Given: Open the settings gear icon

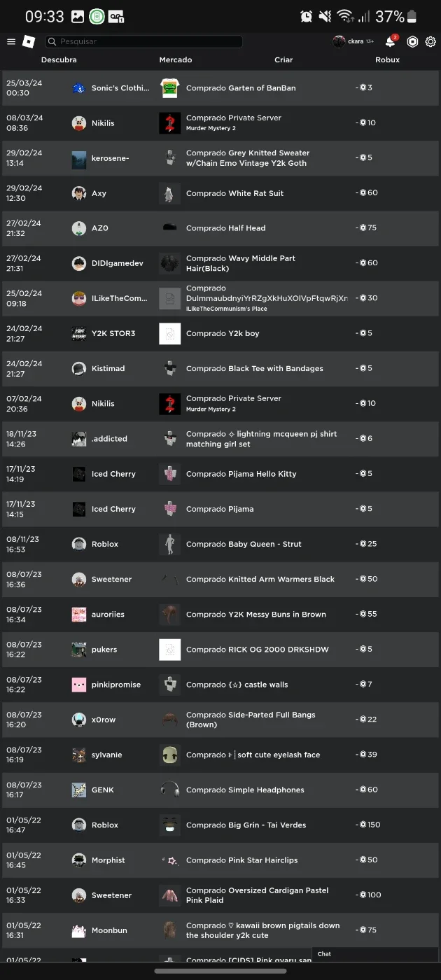Looking at the screenshot, I should click(430, 42).
